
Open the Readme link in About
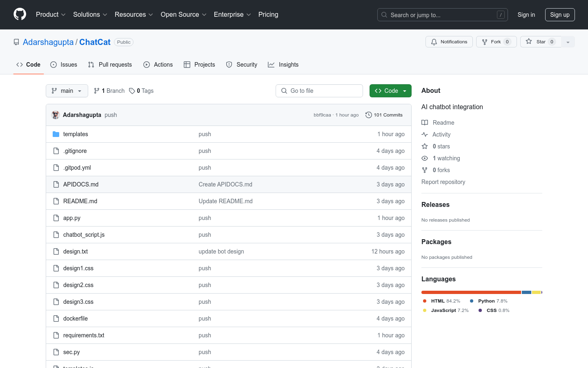[x=438, y=123]
